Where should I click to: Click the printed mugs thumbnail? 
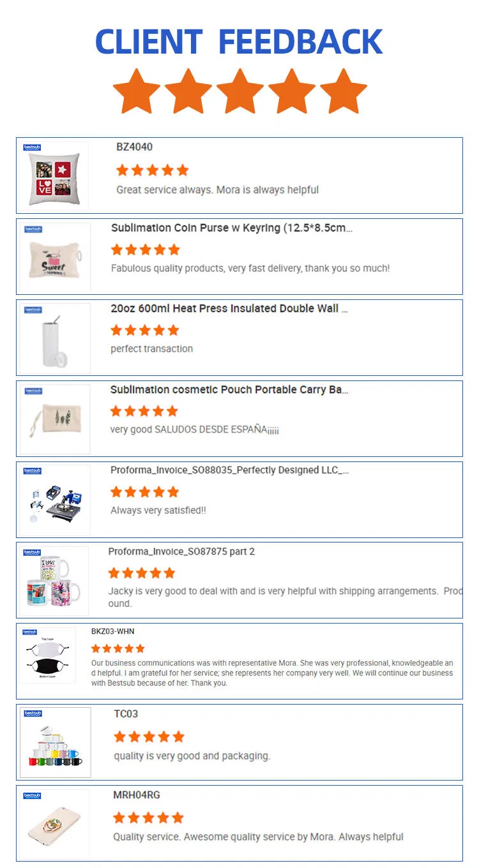pyautogui.click(x=54, y=582)
